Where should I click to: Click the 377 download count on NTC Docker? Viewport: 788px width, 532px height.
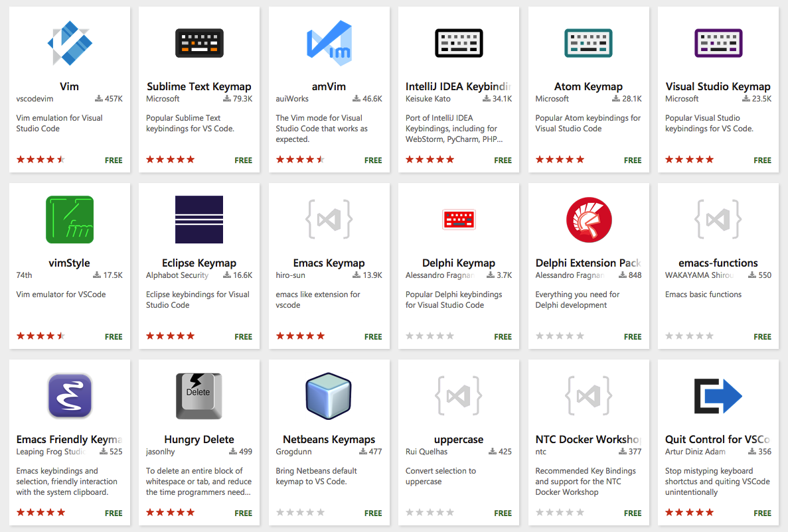(x=630, y=452)
